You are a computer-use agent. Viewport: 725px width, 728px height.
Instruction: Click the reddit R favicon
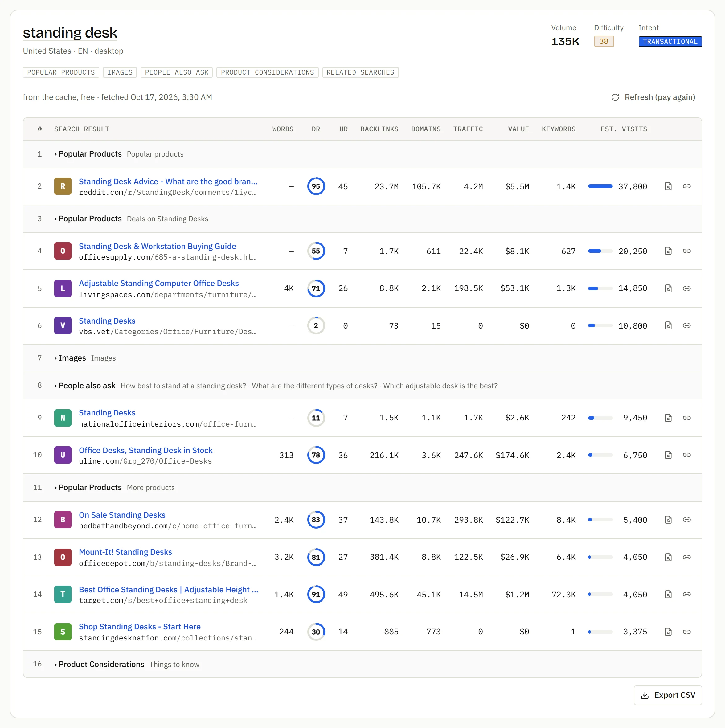(x=63, y=186)
